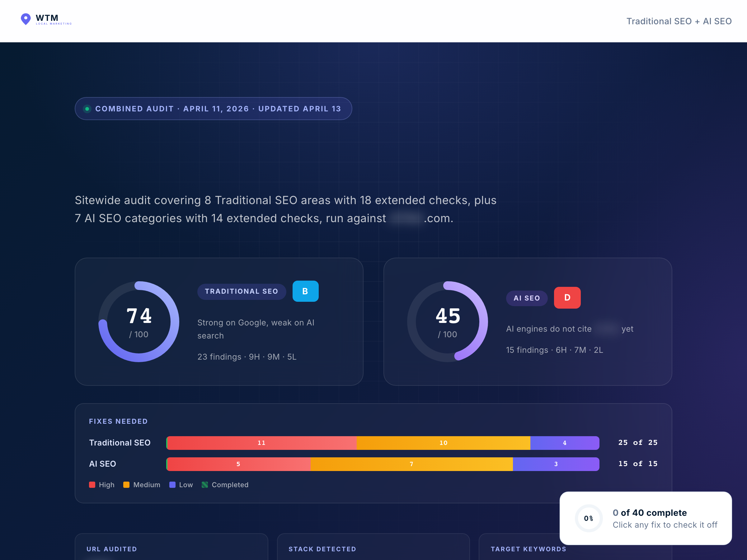Click the green status dot in the audit badge

87,109
